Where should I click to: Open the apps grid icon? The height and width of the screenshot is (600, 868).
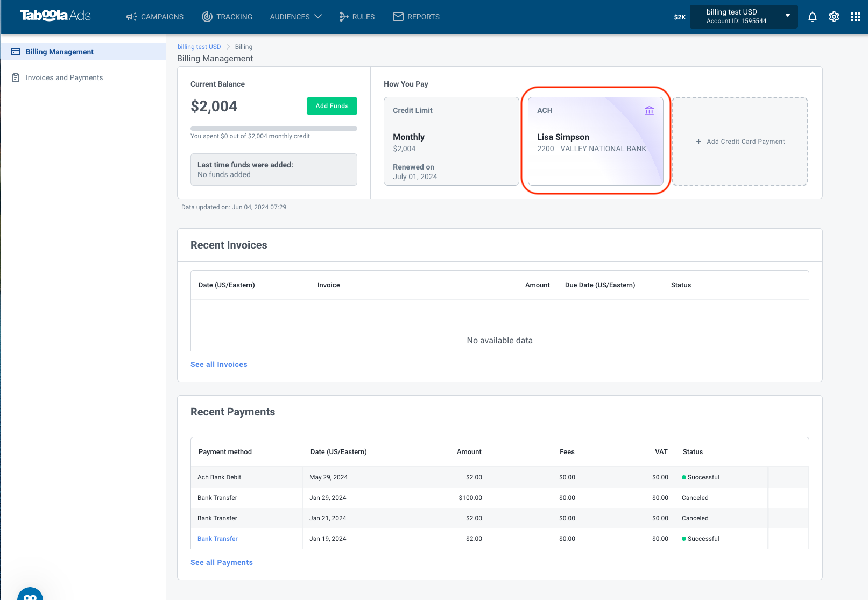pos(856,17)
